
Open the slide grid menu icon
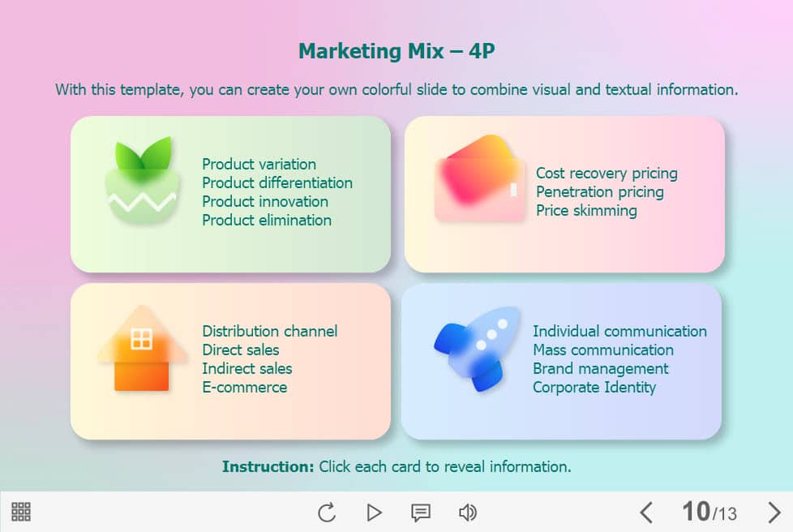tap(21, 512)
